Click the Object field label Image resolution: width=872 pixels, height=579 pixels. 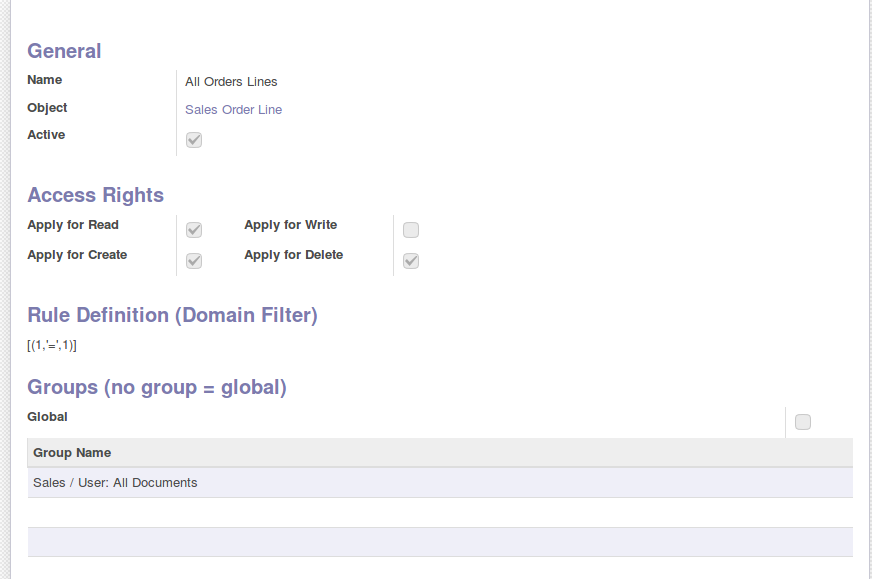pyautogui.click(x=47, y=107)
